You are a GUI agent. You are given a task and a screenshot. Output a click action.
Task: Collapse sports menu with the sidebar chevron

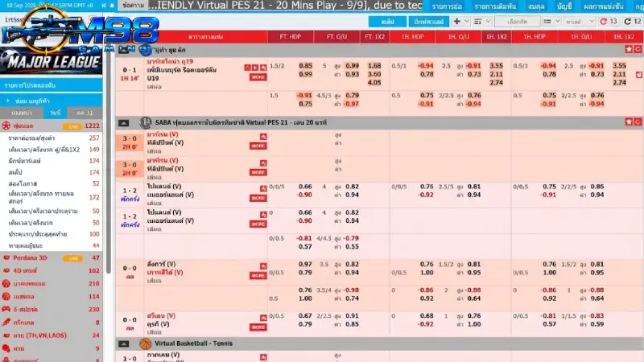[x=7, y=101]
